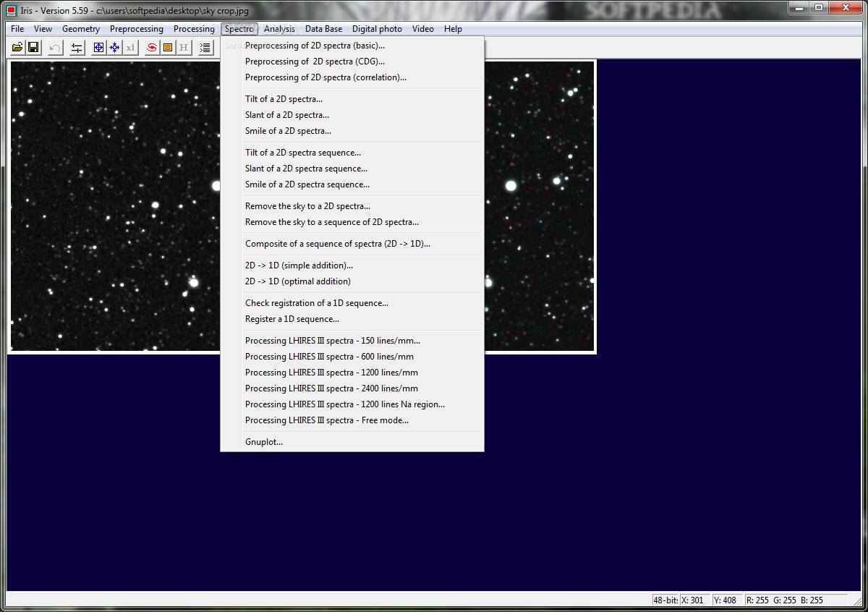Select LHIRES III spectra 150 lines/mm
This screenshot has width=868, height=612.
tap(352, 341)
